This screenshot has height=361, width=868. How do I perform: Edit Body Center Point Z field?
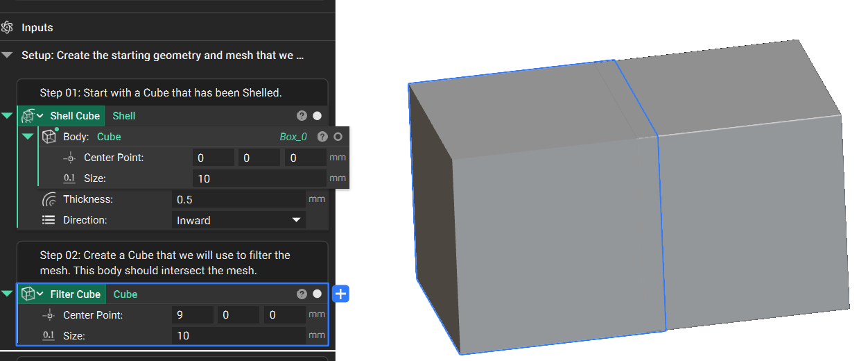(305, 158)
